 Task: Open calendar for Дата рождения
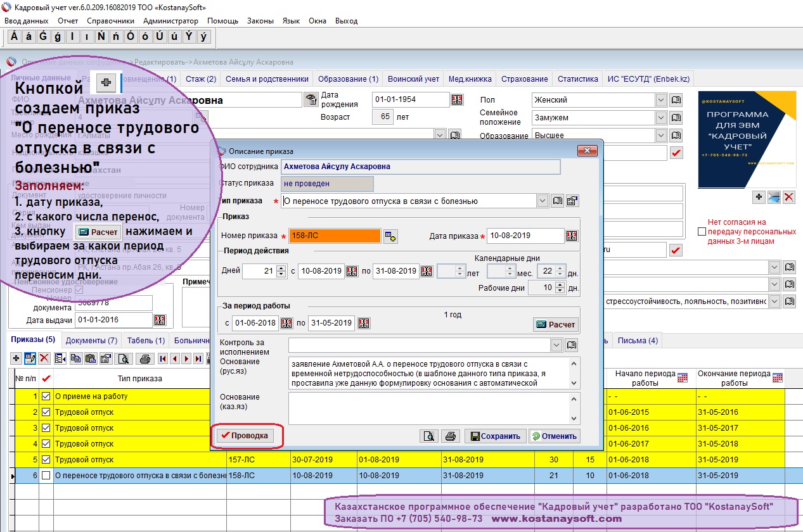coord(458,100)
